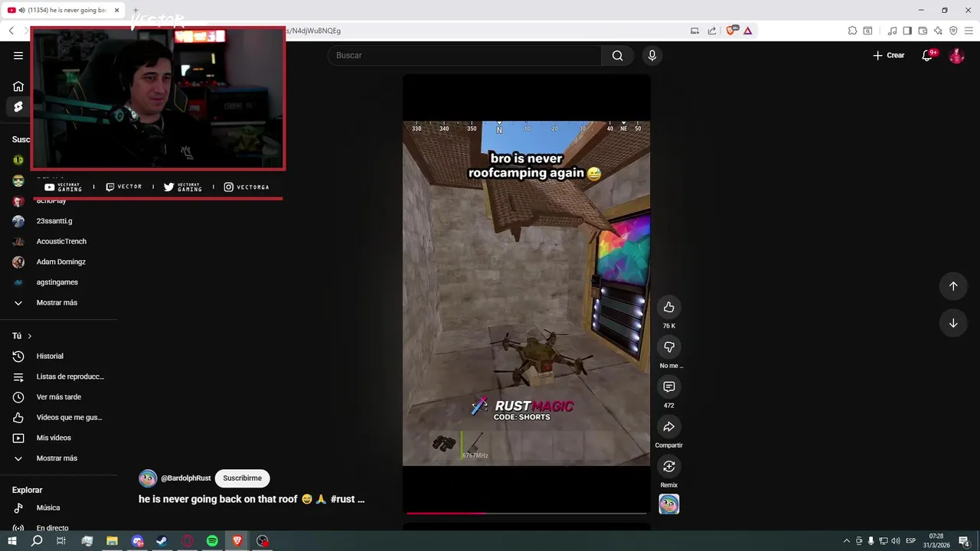Open Brave playlist music note icon

click(892, 31)
